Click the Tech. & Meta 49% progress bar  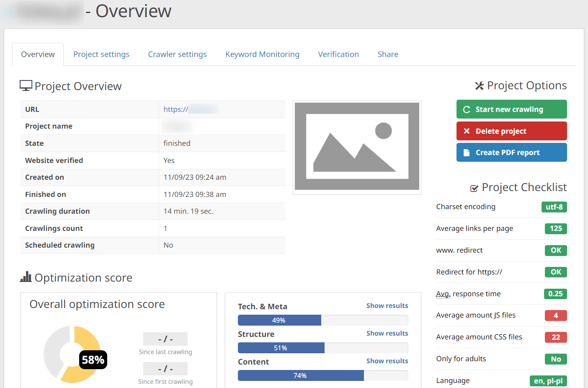pyautogui.click(x=279, y=321)
